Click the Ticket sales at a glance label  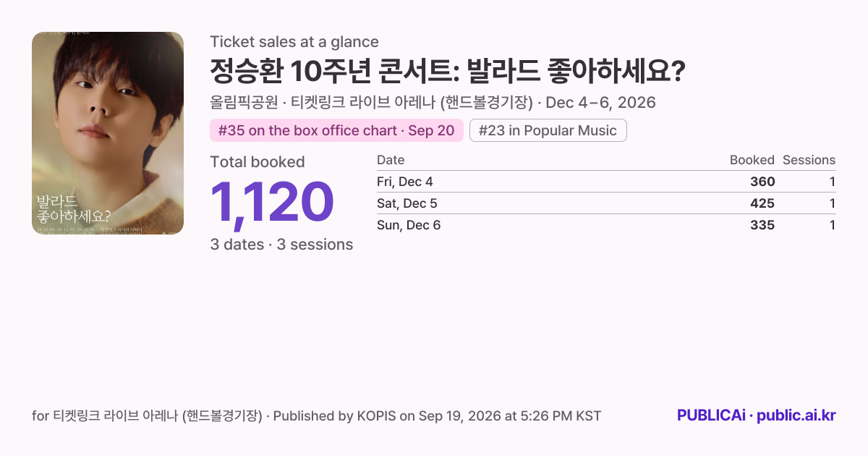(x=294, y=42)
